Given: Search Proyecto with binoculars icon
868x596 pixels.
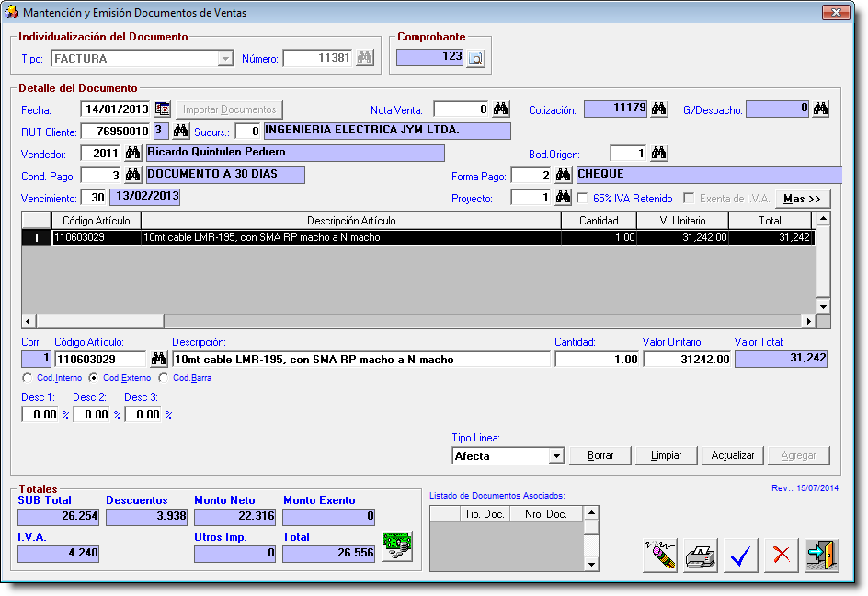Looking at the screenshot, I should tap(564, 198).
